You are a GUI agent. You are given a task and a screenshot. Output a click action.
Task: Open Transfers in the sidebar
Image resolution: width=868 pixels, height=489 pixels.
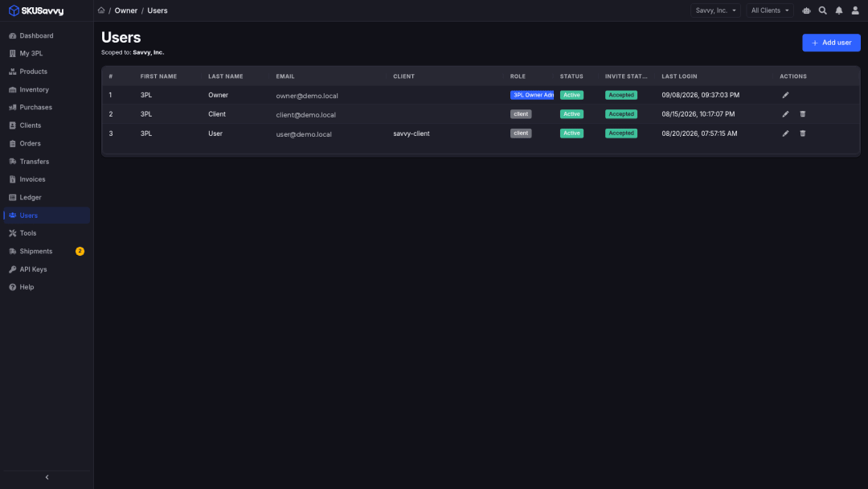tap(47, 162)
